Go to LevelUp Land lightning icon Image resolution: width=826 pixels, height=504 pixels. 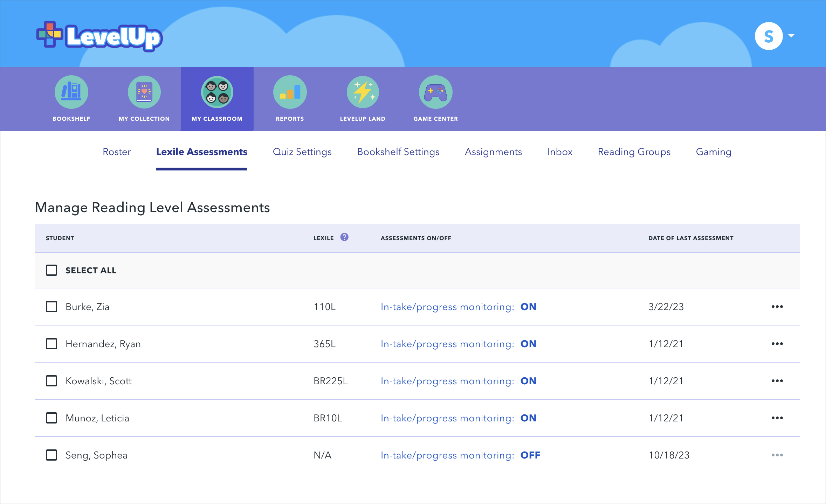[363, 92]
